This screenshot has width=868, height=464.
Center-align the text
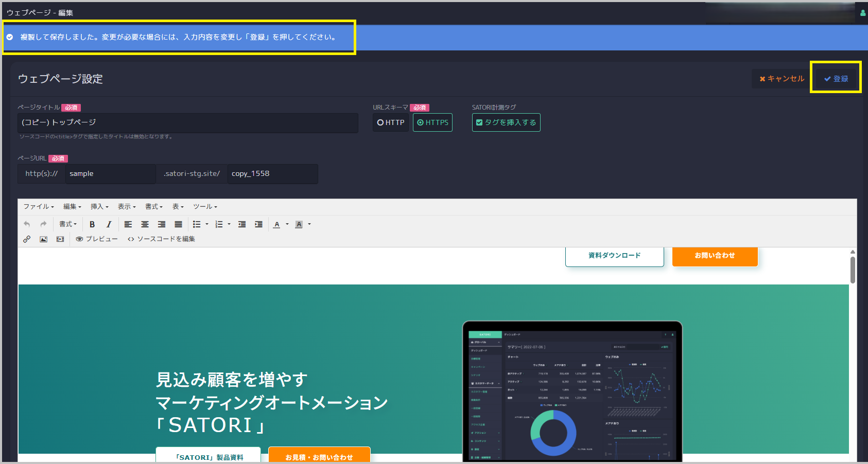[x=145, y=224]
